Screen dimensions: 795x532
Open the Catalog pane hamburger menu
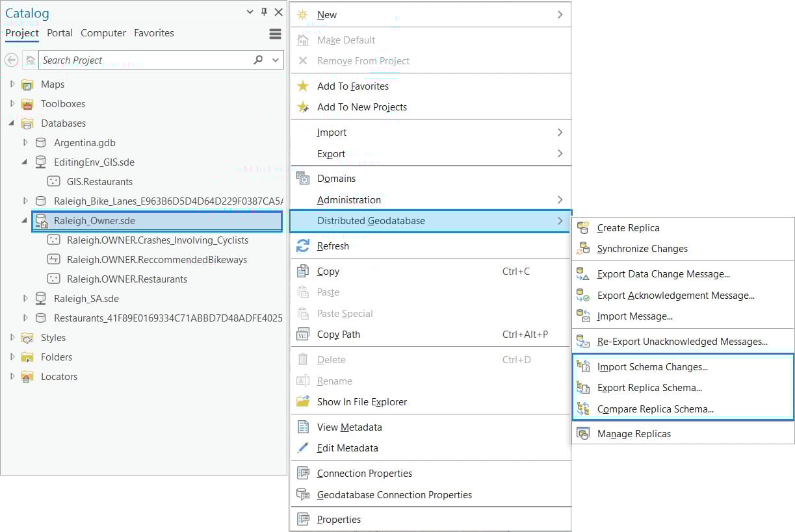click(275, 33)
